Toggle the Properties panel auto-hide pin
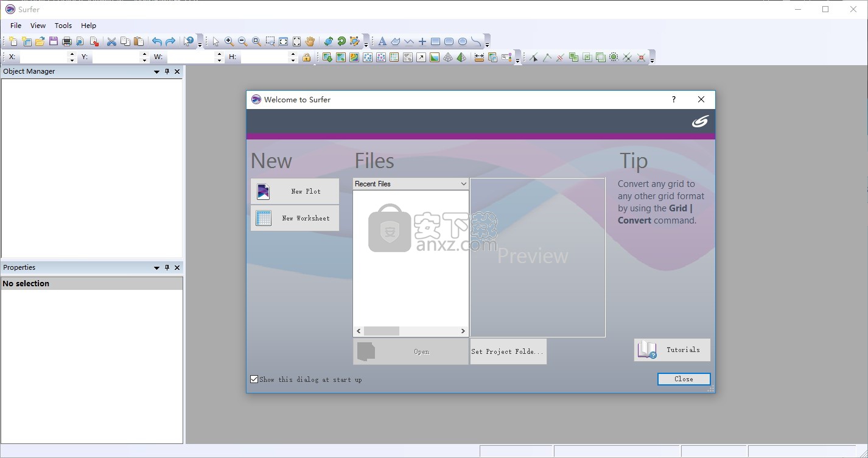868x458 pixels. (x=167, y=267)
